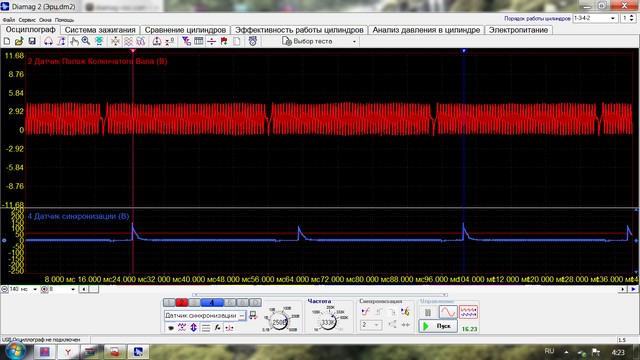This screenshot has width=640, height=360.
Task: Click the Windows Start orb
Action: pos(15,351)
